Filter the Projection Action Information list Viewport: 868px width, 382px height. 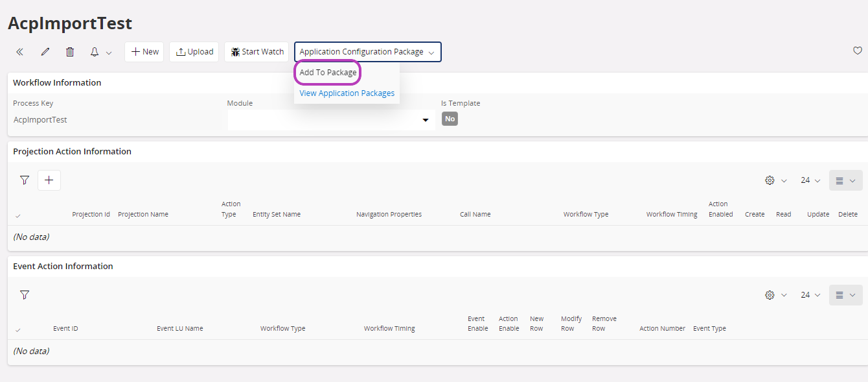click(25, 180)
